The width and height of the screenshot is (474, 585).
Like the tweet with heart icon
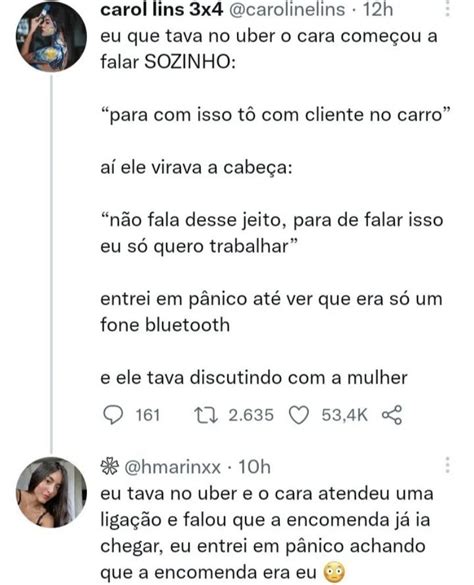click(299, 416)
